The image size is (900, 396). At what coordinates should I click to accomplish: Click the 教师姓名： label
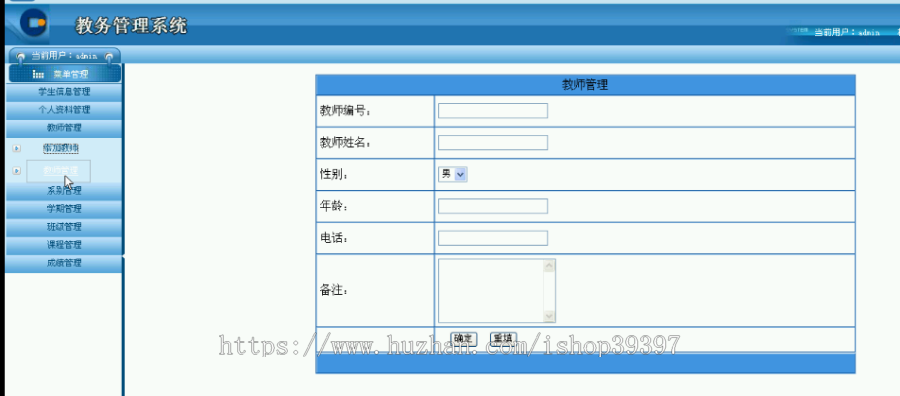pos(346,143)
